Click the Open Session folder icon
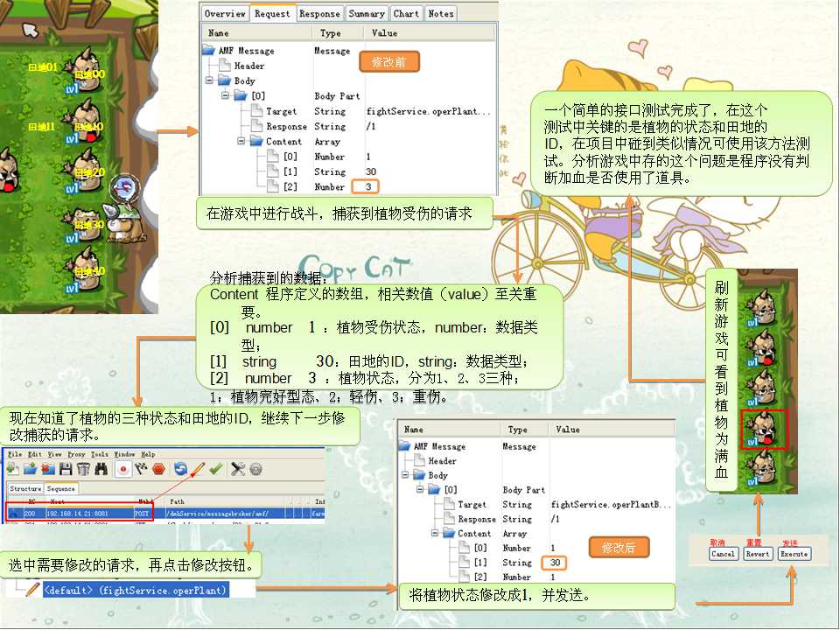840x630 pixels. pyautogui.click(x=31, y=470)
